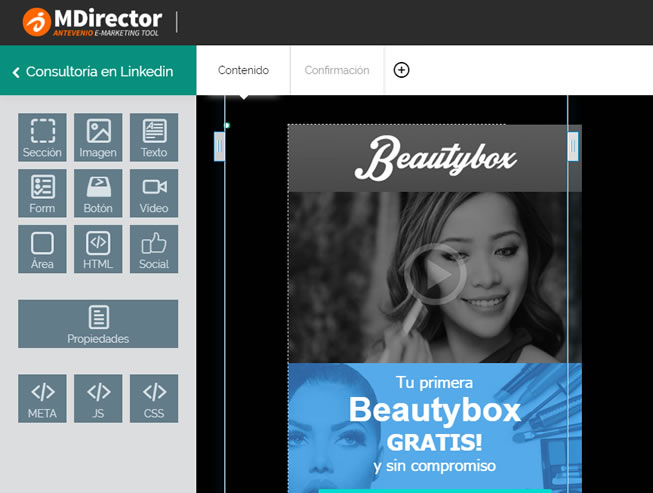653x493 pixels.
Task: Select the Botón element tool
Action: (x=98, y=193)
